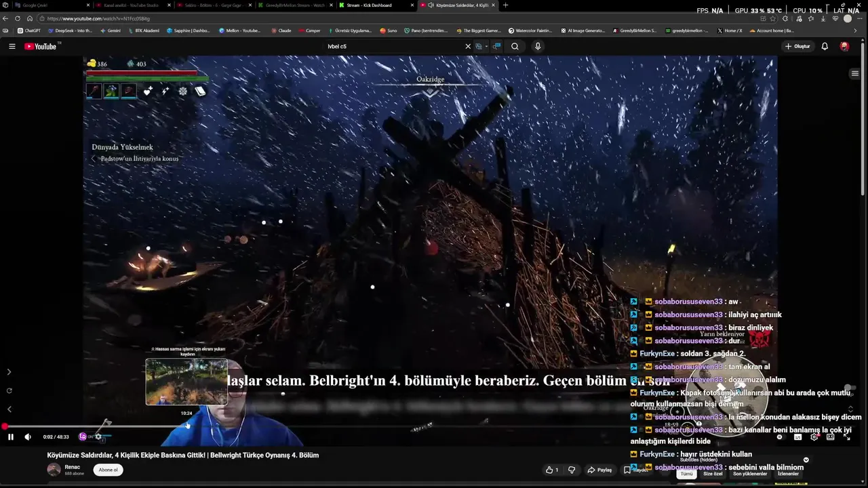Open Renac channel name link
This screenshot has width=868, height=488.
click(x=73, y=467)
